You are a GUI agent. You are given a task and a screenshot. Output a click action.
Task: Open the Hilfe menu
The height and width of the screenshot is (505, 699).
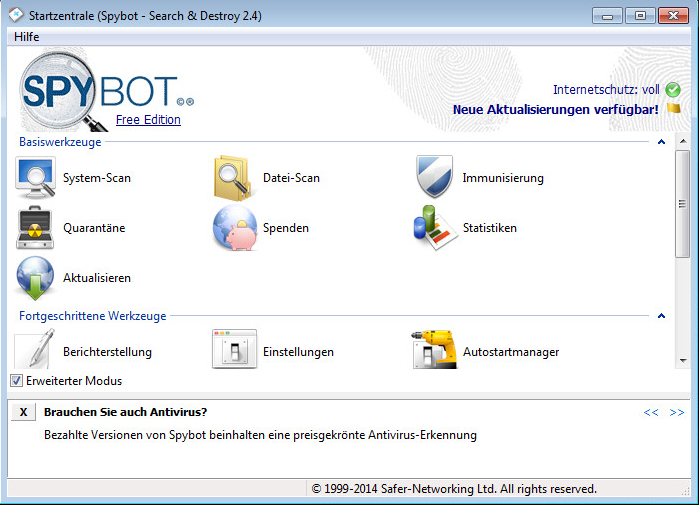pos(27,37)
